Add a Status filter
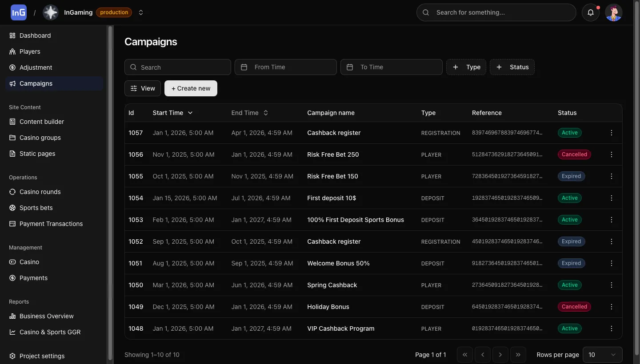This screenshot has width=640, height=364. [512, 67]
